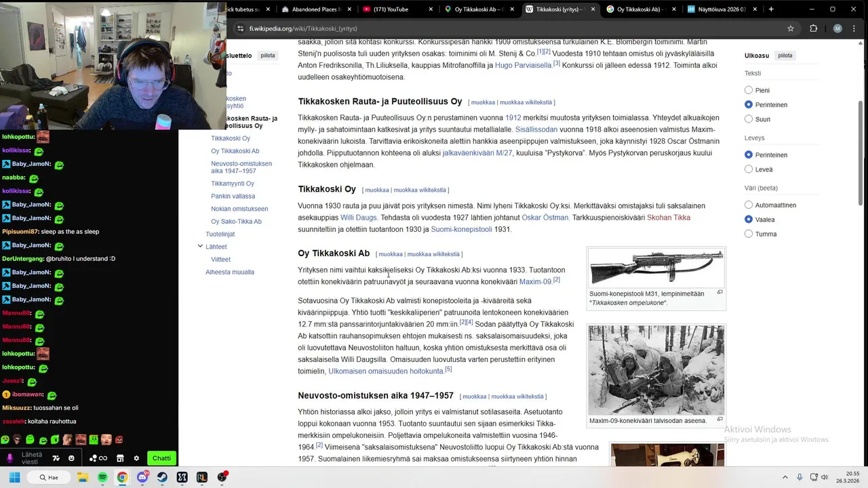This screenshot has width=868, height=488.
Task: Open the Ulkomaisen omaisuuden hoitokunta link
Action: [x=386, y=371]
